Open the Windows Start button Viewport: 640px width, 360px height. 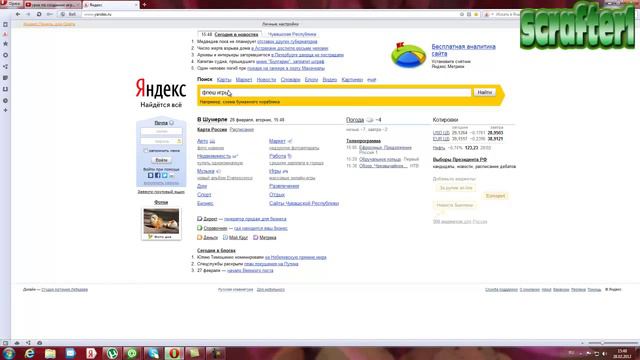point(9,353)
